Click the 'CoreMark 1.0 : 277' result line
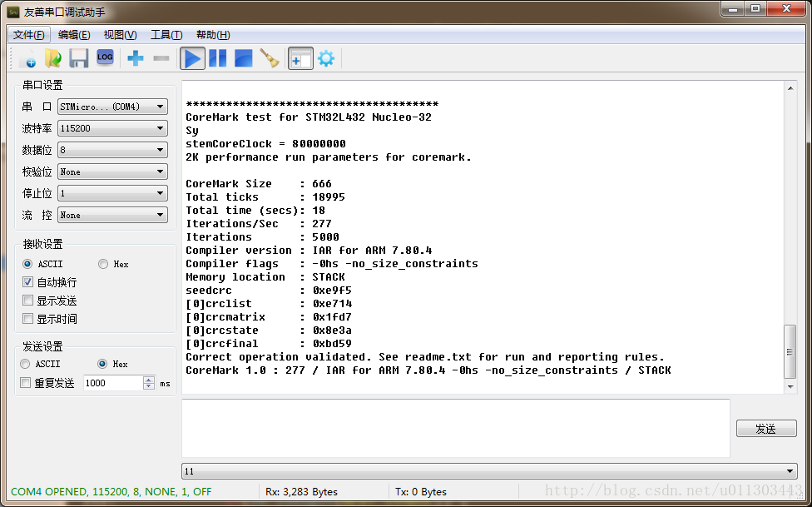This screenshot has height=507, width=812. pyautogui.click(x=428, y=370)
